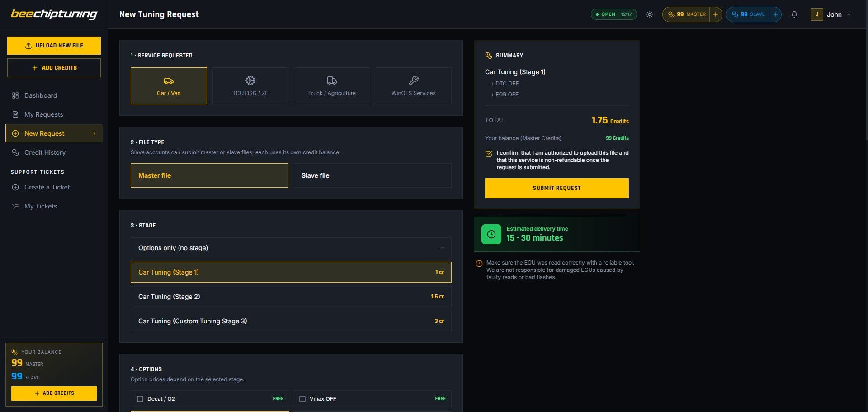Select TCU DSG / ZF service
Image resolution: width=868 pixels, height=412 pixels.
click(250, 86)
